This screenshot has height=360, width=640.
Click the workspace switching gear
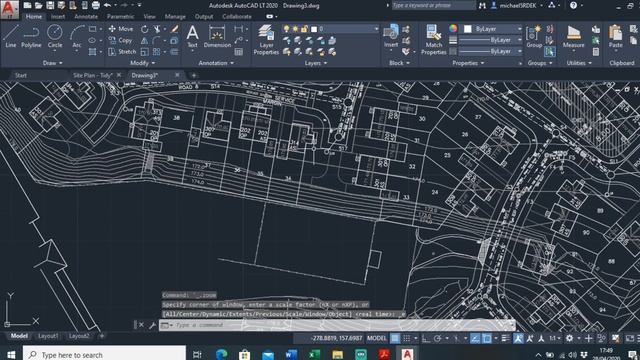pyautogui.click(x=569, y=338)
